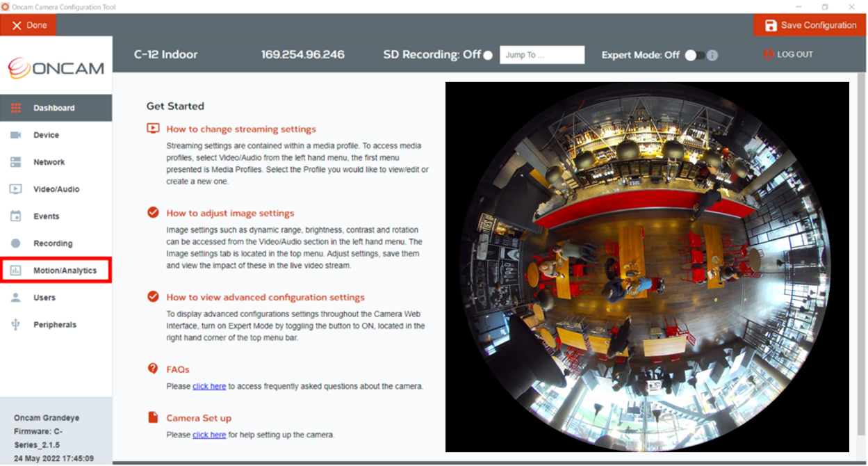Toggle Expert Mode switch on
Viewport: 868px width, 466px height.
click(694, 55)
